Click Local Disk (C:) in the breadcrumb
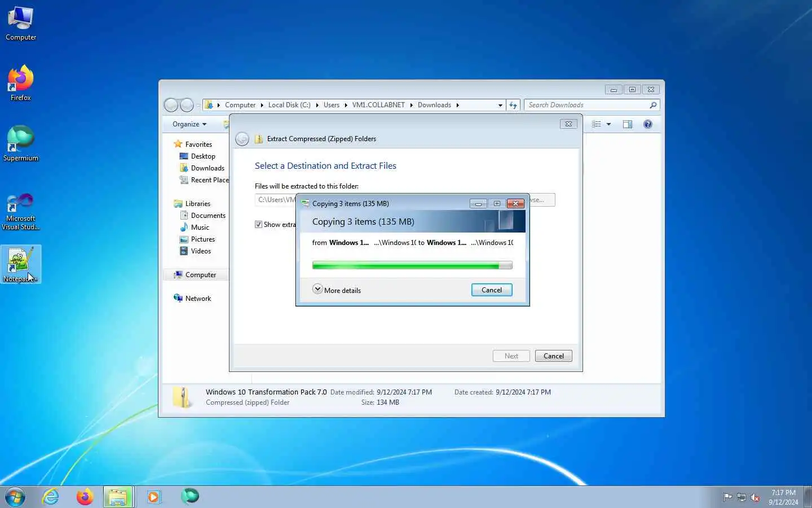The image size is (812, 508). click(x=289, y=105)
